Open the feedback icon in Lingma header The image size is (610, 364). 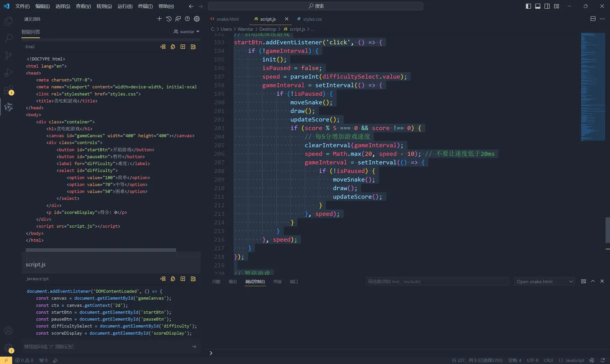pyautogui.click(x=178, y=19)
